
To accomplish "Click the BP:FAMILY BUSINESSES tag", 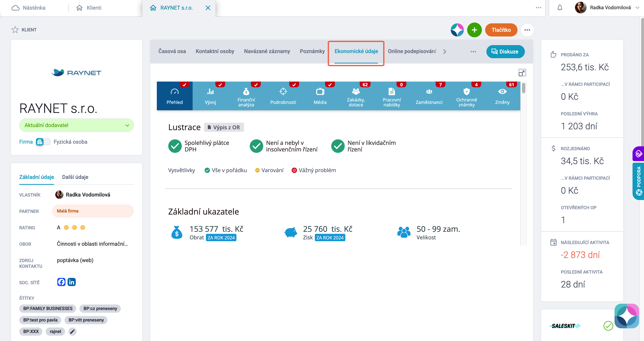I will pos(48,308).
